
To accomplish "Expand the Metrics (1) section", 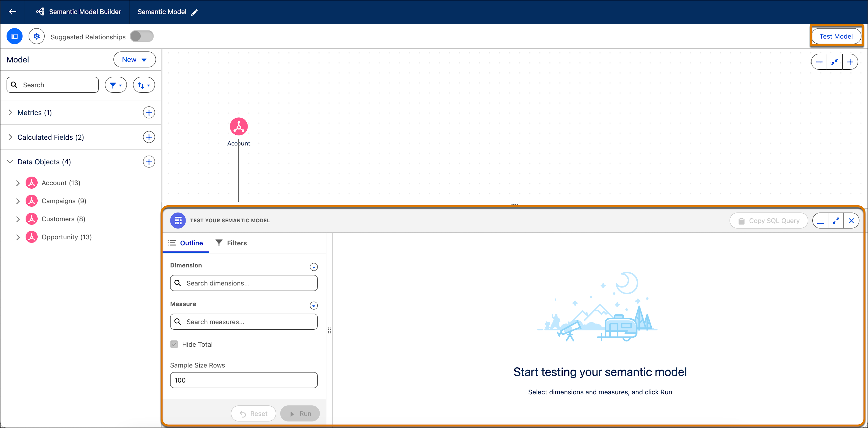I will (x=10, y=113).
